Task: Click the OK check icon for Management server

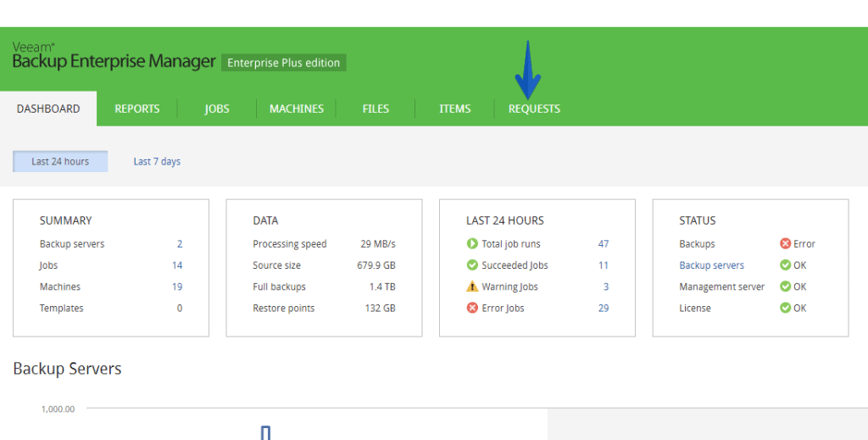Action: click(785, 287)
